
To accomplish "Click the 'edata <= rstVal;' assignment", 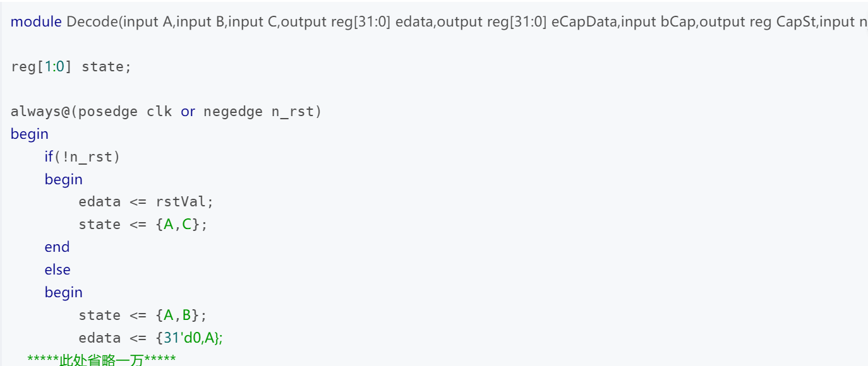I will pyautogui.click(x=146, y=202).
